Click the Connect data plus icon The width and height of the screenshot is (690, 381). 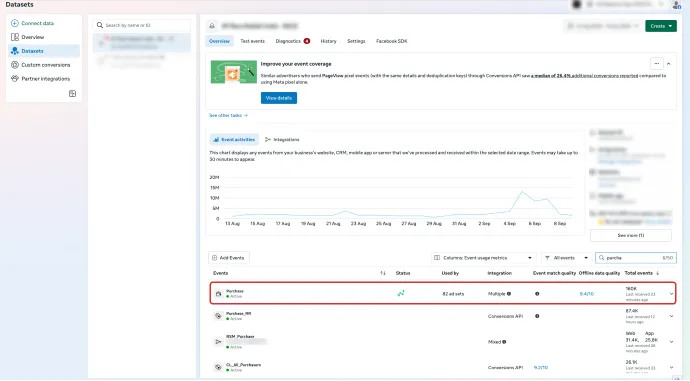coord(15,23)
